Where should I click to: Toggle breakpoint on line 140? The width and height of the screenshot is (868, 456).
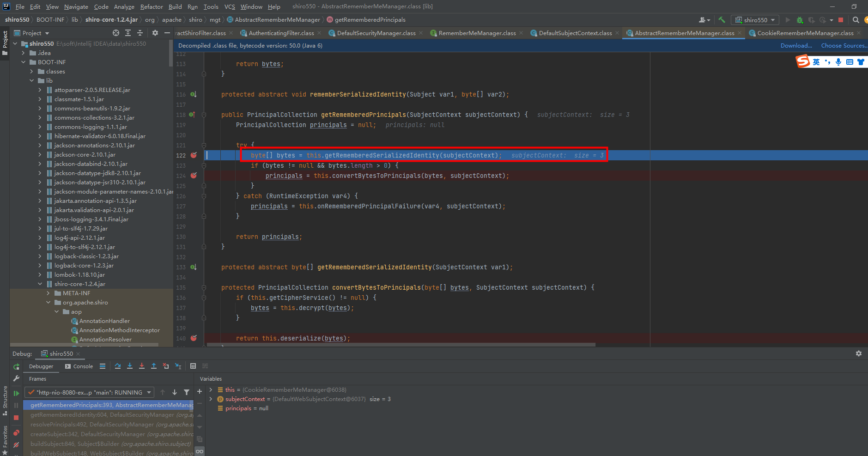click(194, 338)
